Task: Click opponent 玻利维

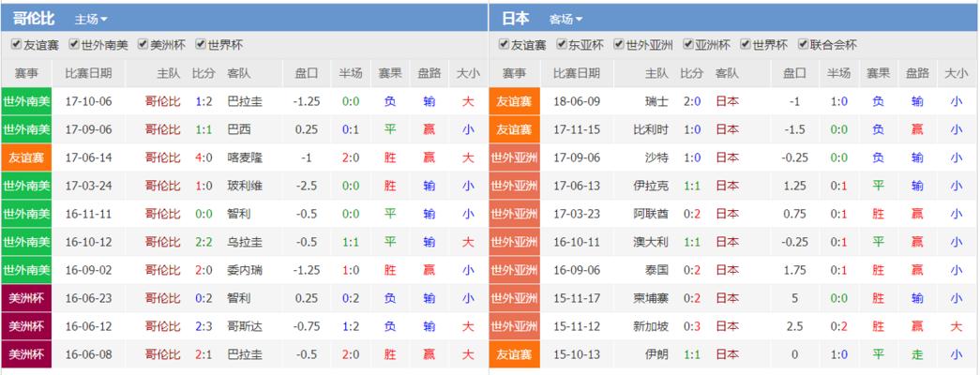Action: [x=245, y=186]
